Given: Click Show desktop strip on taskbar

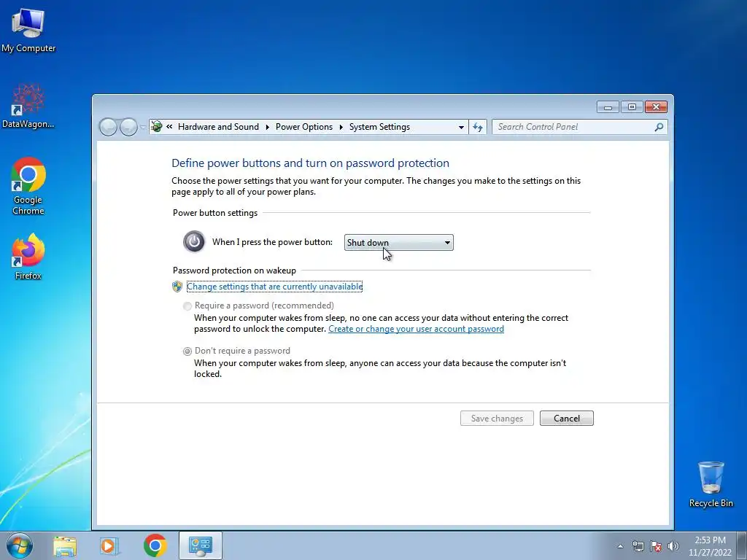Looking at the screenshot, I should click(742, 545).
